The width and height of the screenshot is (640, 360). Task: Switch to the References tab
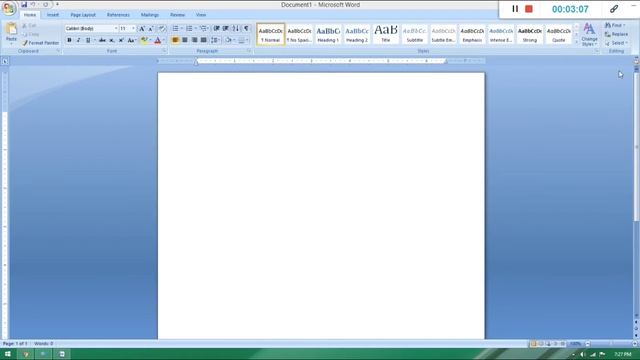pyautogui.click(x=118, y=15)
